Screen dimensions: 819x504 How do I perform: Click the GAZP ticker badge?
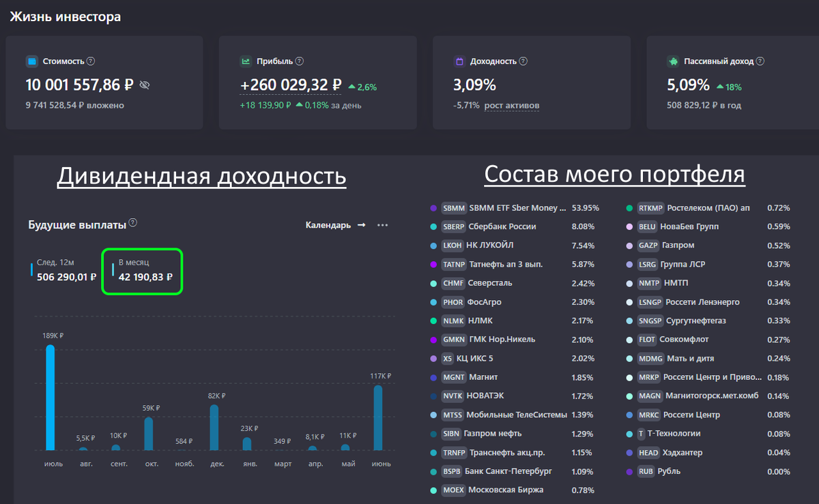click(x=648, y=246)
